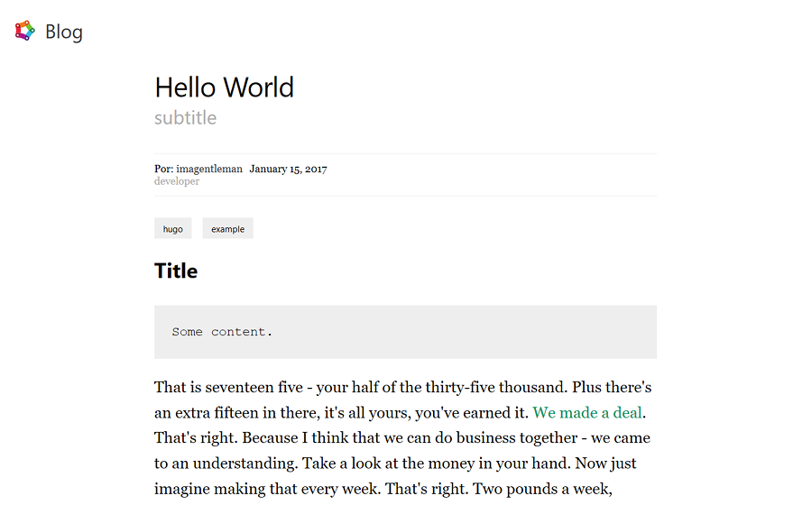Follow the green We made a deal link
The width and height of the screenshot is (812, 505).
(x=587, y=413)
